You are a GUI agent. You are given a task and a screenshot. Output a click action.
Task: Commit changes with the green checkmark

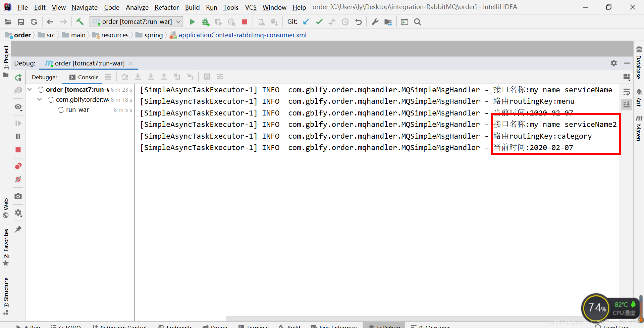tap(319, 22)
